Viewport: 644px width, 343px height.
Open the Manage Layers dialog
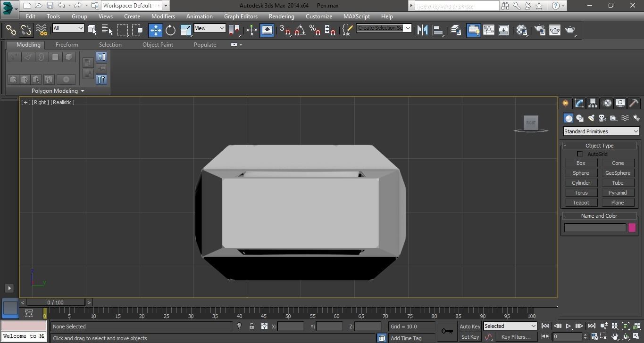pyautogui.click(x=456, y=30)
